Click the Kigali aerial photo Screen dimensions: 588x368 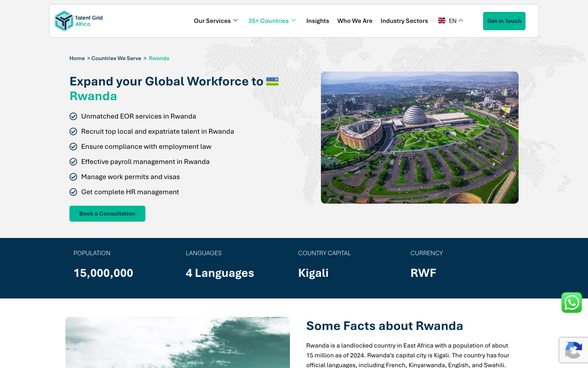pyautogui.click(x=420, y=137)
